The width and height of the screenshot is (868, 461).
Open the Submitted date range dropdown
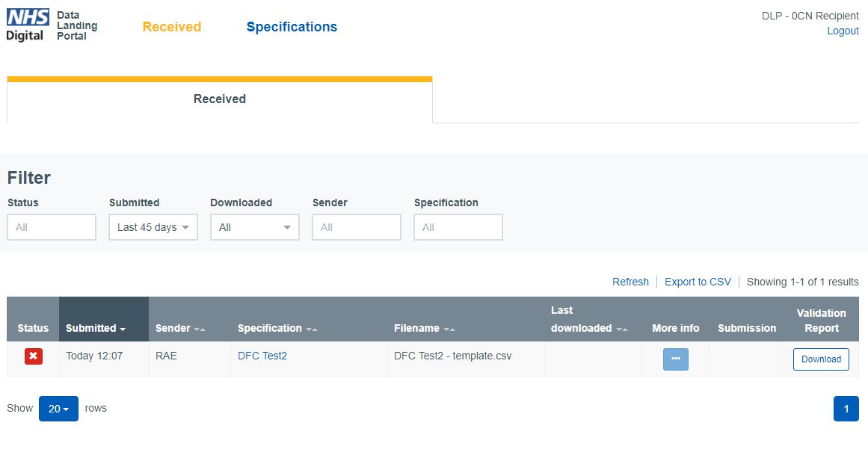pos(153,227)
